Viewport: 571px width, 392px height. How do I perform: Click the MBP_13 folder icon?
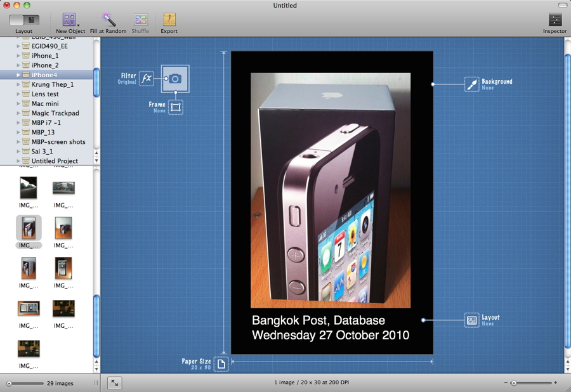(x=26, y=132)
